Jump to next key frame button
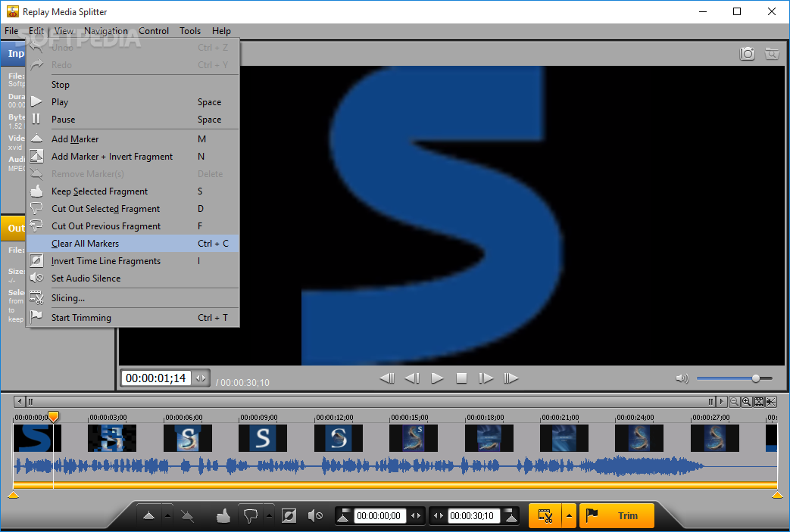This screenshot has width=790, height=532. point(511,378)
